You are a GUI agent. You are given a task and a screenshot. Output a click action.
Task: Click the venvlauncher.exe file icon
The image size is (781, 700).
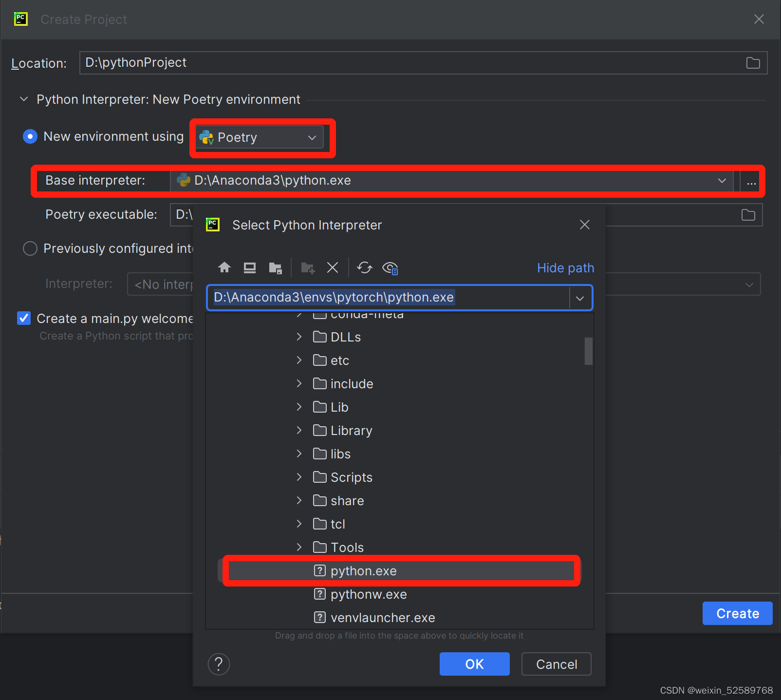click(x=320, y=617)
